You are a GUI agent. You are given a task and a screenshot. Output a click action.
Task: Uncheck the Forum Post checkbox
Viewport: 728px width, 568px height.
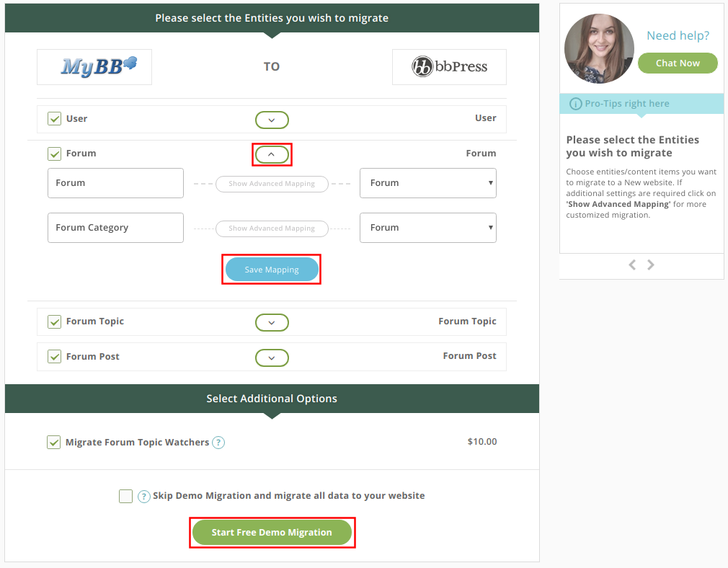(54, 356)
